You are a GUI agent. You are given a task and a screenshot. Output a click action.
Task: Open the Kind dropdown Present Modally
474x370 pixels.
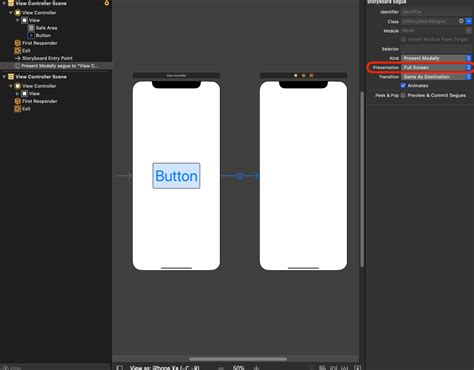436,58
